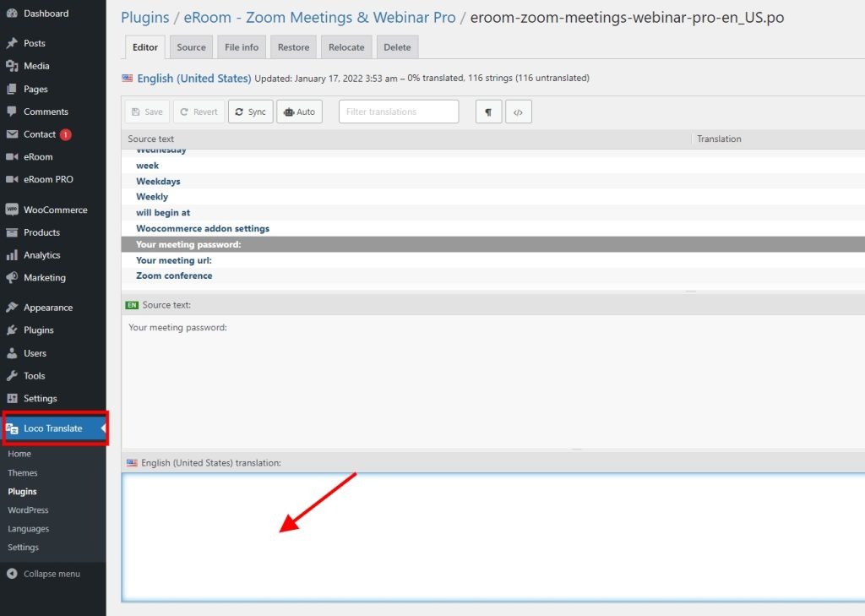Select the Analytics icon in sidebar
The image size is (865, 616).
point(14,254)
